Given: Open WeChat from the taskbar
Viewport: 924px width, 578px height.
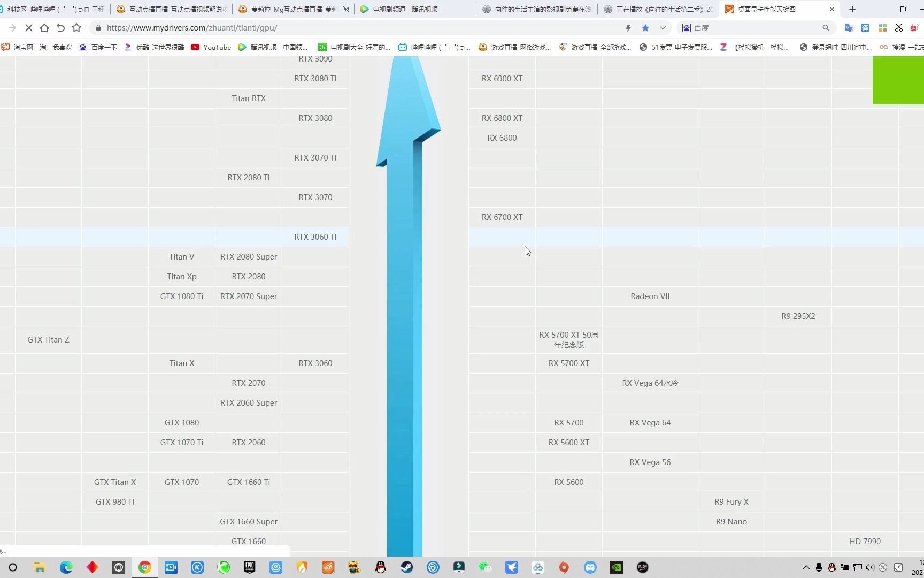Looking at the screenshot, I should (x=486, y=567).
